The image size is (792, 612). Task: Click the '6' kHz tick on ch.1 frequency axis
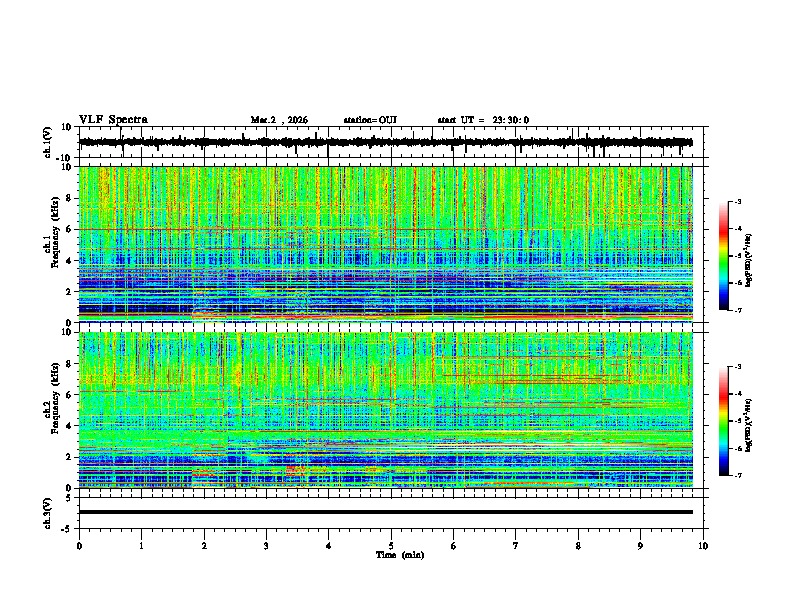[x=69, y=229]
